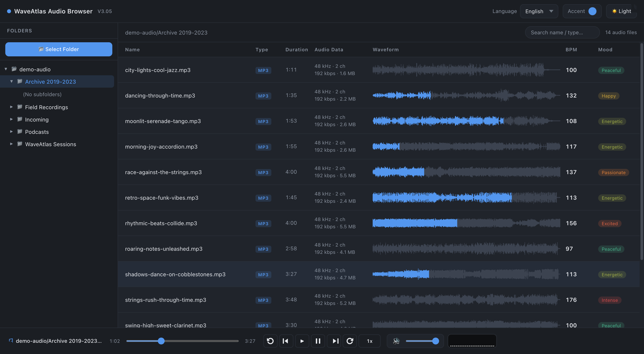Open the Accent color swatch

[x=592, y=11]
